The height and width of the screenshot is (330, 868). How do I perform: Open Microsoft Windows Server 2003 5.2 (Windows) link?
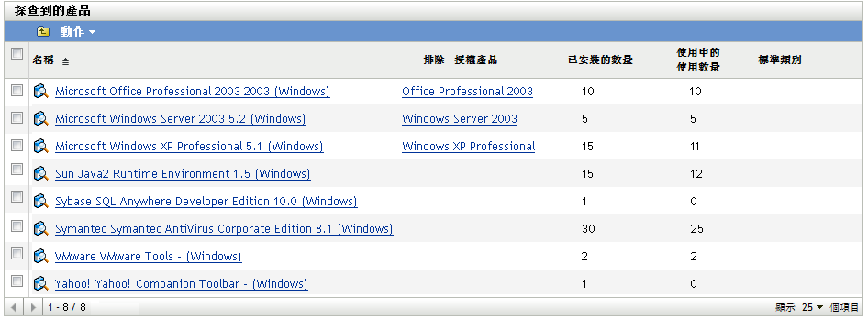(181, 119)
